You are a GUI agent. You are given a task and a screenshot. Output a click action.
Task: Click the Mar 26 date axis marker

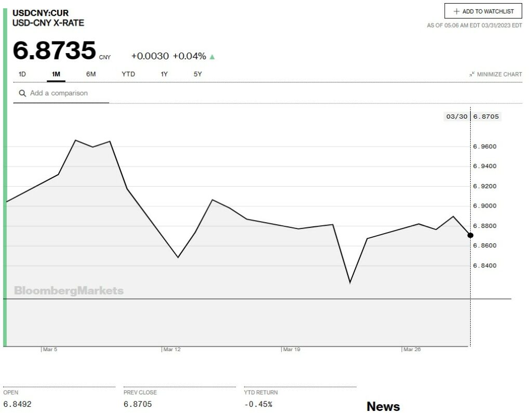point(412,350)
